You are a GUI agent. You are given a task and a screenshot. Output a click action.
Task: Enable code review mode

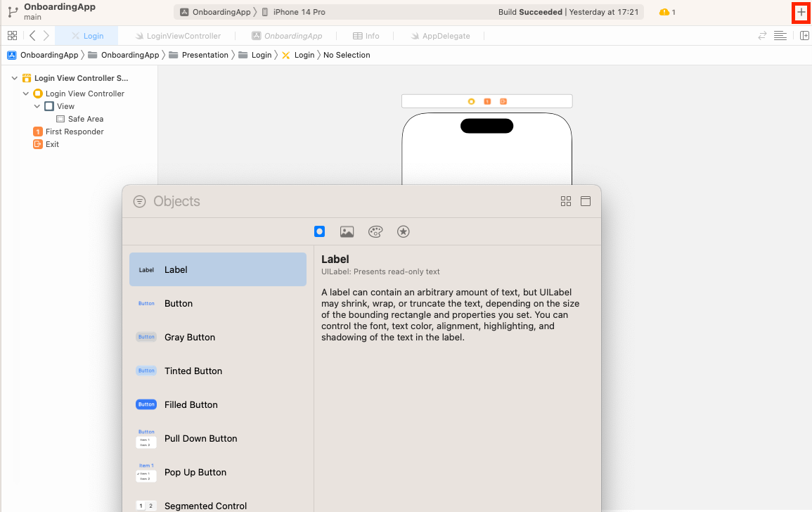pos(762,35)
